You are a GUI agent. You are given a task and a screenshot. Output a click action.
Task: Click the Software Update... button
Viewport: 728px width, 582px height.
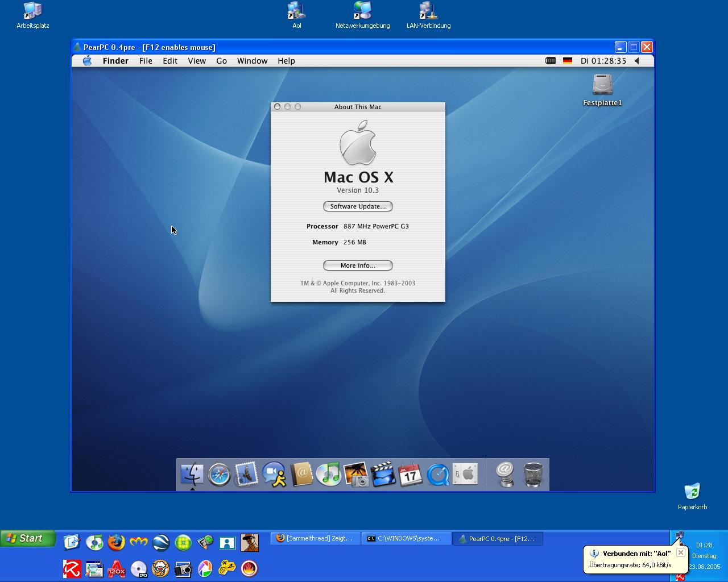tap(358, 206)
